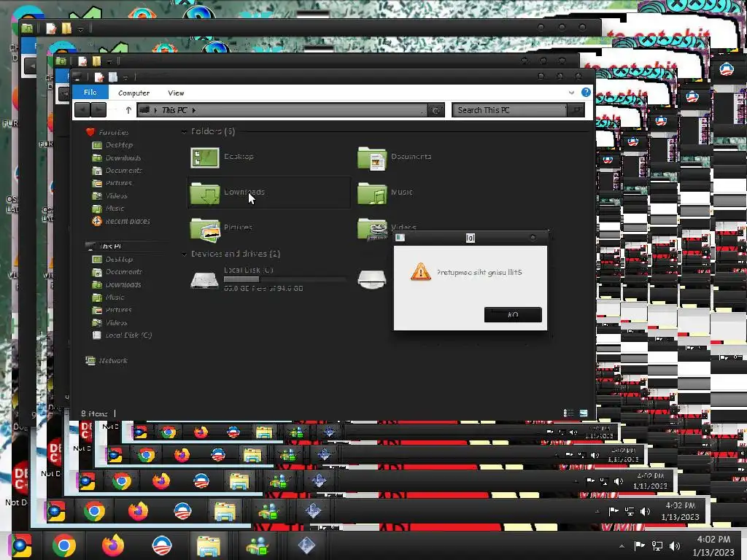Open the View ribbon tab

[176, 93]
